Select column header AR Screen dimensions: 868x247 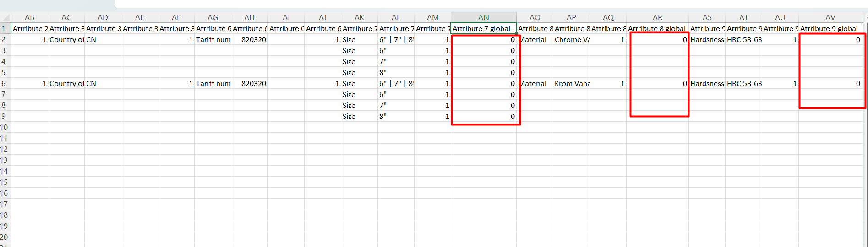point(657,17)
